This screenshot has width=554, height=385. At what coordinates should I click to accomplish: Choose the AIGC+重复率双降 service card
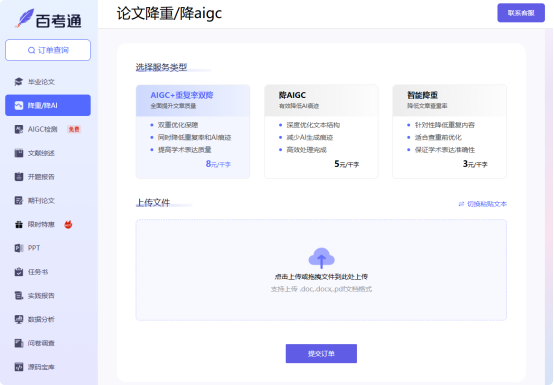click(x=193, y=131)
